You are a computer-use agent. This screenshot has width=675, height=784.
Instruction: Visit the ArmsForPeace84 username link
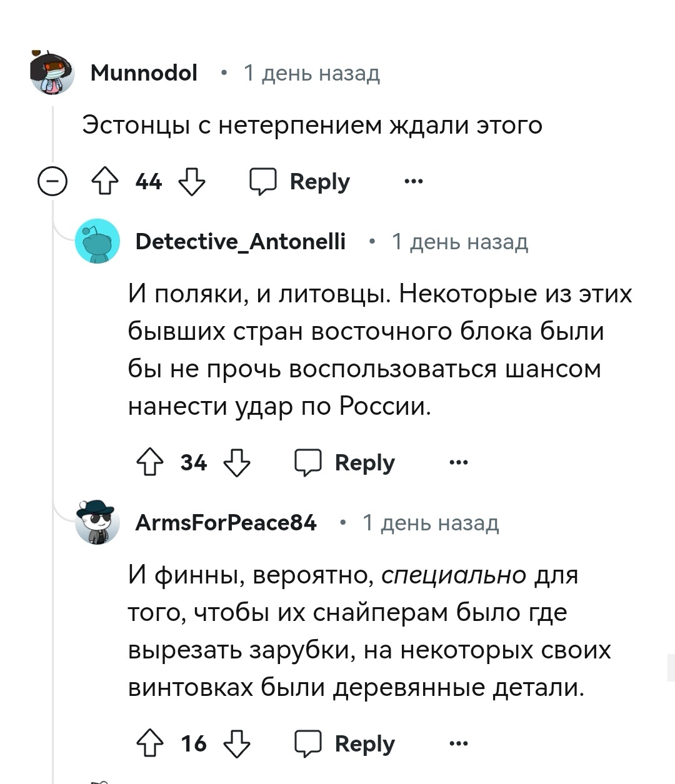(226, 522)
